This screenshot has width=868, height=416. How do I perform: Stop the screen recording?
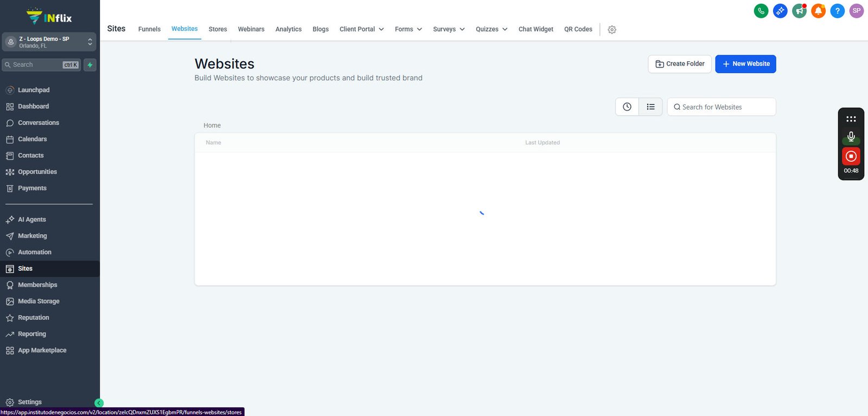pyautogui.click(x=851, y=156)
